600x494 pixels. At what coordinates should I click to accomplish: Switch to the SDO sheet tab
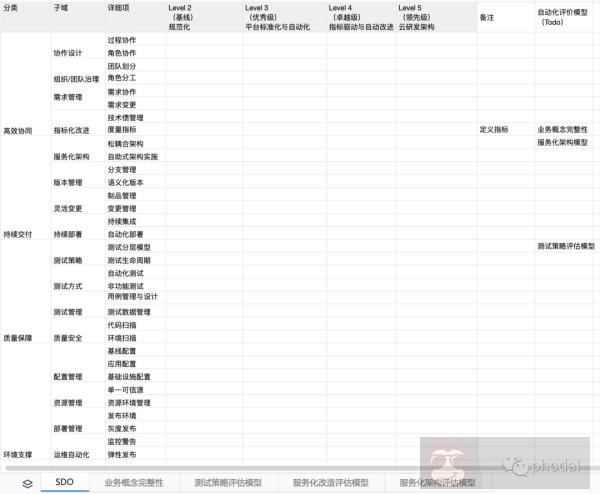tap(65, 482)
